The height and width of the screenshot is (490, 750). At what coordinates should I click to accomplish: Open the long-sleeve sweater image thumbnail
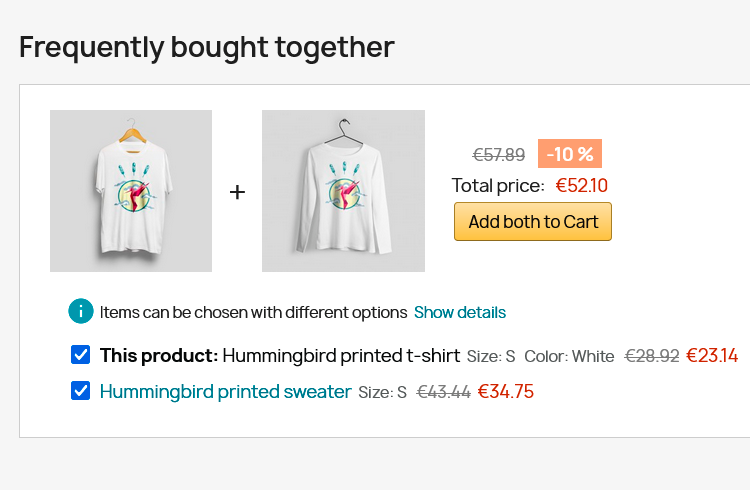(343, 191)
